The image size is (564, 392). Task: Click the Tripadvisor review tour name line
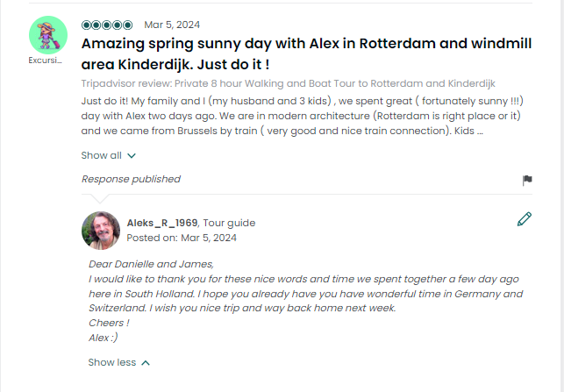[x=288, y=83]
